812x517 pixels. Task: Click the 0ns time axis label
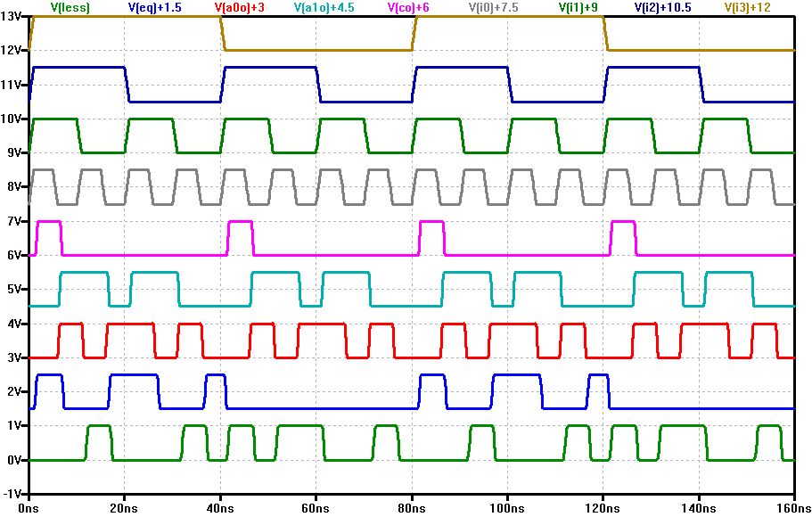tap(29, 507)
